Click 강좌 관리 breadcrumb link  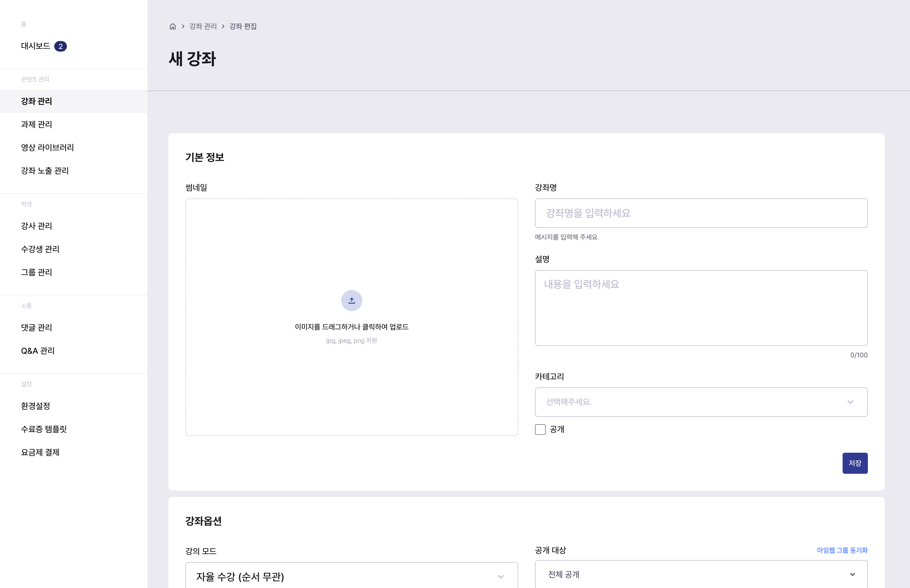(203, 26)
